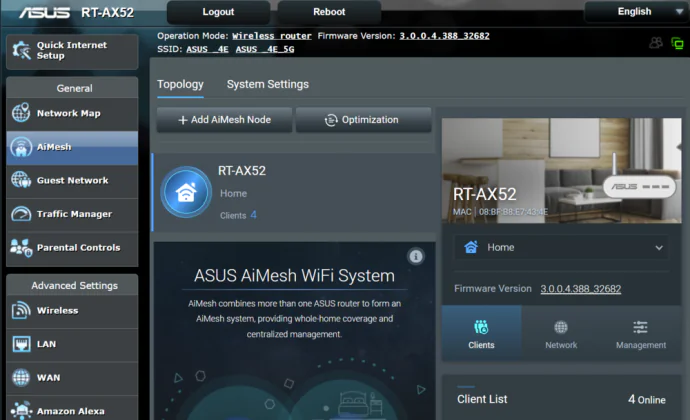Open firmware version link in node panel
This screenshot has height=420, width=690.
pos(580,289)
